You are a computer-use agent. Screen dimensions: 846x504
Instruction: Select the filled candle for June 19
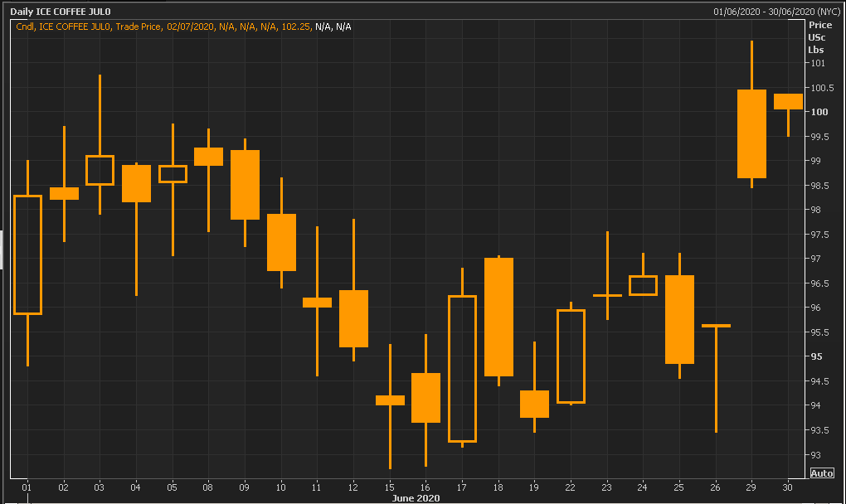[x=535, y=404]
